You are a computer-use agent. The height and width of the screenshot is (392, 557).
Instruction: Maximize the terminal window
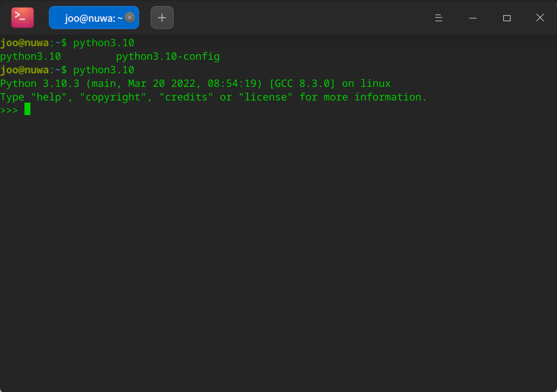[507, 17]
